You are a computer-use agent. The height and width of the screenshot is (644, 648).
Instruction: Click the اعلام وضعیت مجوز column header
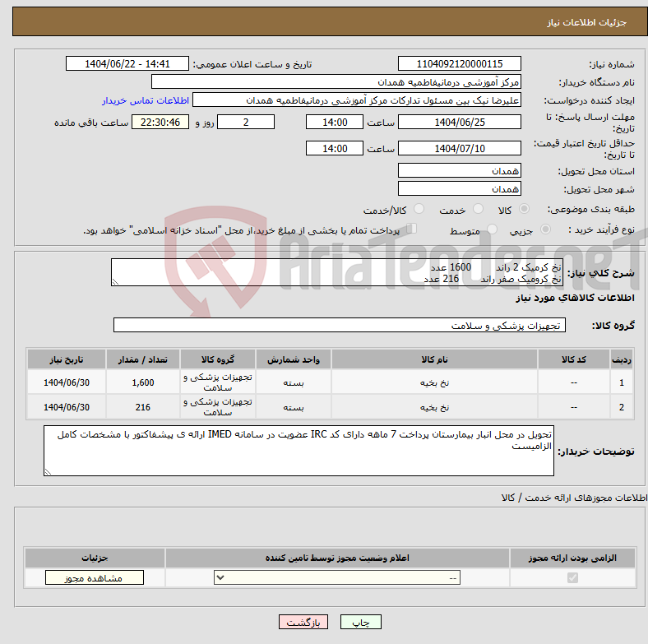[337, 558]
